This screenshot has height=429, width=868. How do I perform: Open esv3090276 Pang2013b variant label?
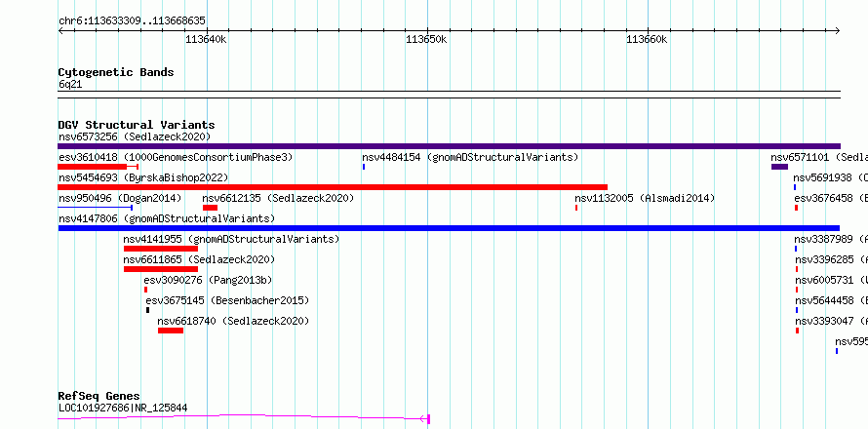pyautogui.click(x=208, y=280)
